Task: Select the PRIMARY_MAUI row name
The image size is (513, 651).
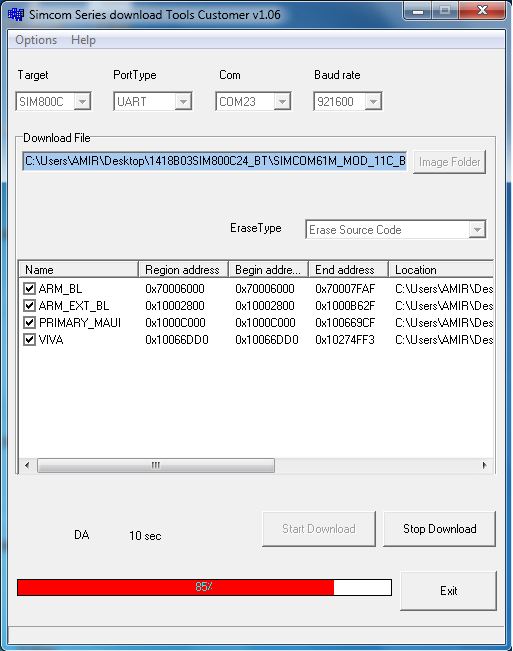Action: coord(80,323)
